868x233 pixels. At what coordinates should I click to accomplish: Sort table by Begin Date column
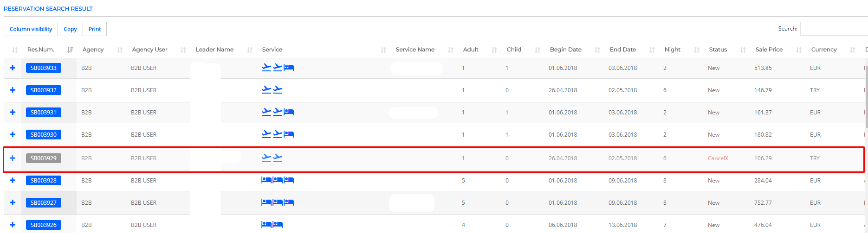pyautogui.click(x=565, y=50)
